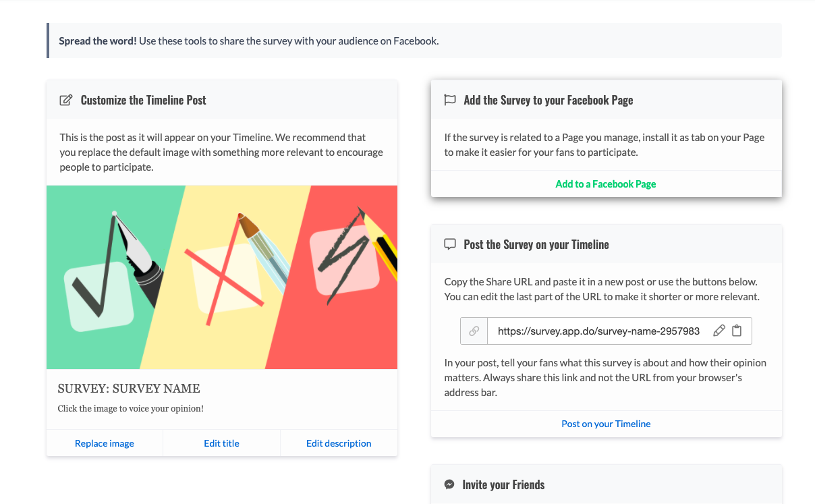Click the Messenger icon beside Invite your Friends
Image resolution: width=815 pixels, height=504 pixels.
tap(449, 484)
